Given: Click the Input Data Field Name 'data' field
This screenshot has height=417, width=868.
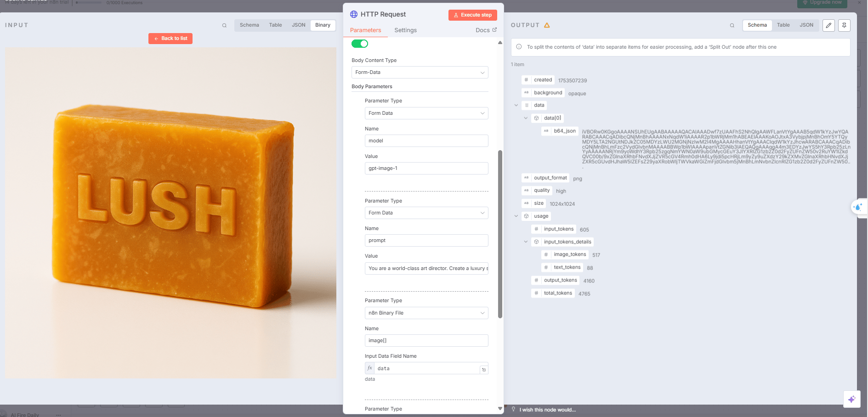Looking at the screenshot, I should [x=426, y=368].
